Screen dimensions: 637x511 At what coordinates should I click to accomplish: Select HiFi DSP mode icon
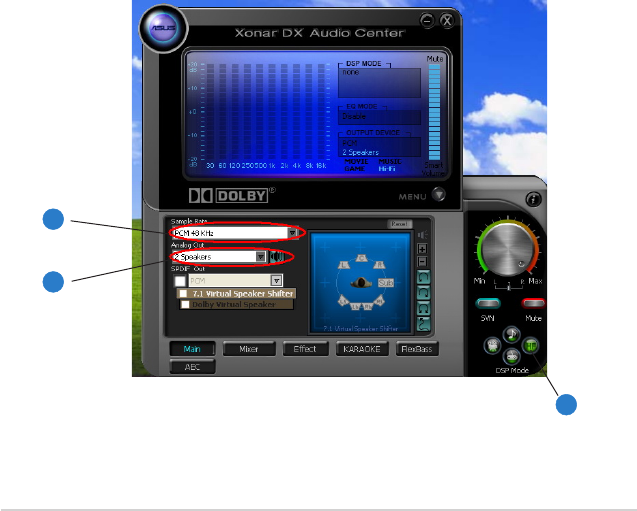point(531,346)
